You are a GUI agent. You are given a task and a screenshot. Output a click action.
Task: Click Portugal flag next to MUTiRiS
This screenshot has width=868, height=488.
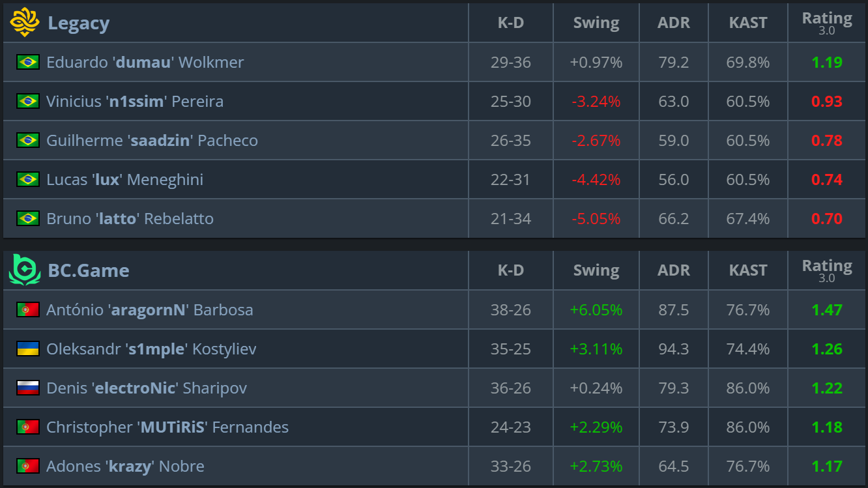click(x=28, y=427)
